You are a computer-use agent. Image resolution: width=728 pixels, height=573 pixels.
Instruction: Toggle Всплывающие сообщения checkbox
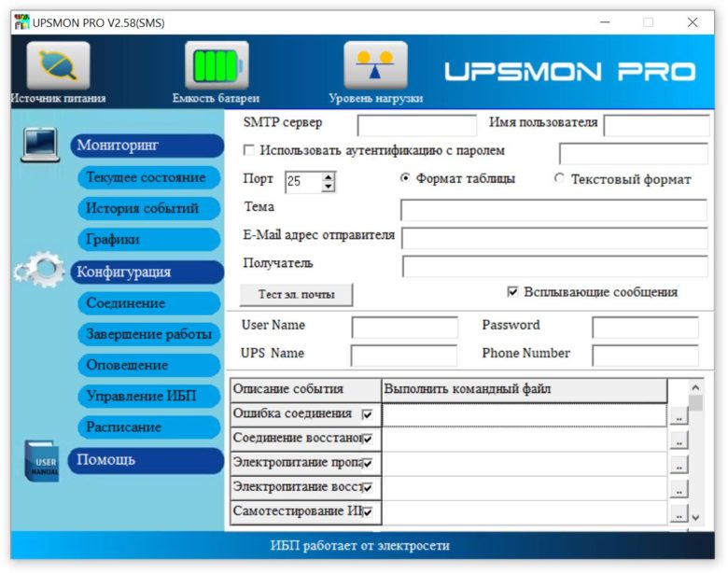coord(512,291)
